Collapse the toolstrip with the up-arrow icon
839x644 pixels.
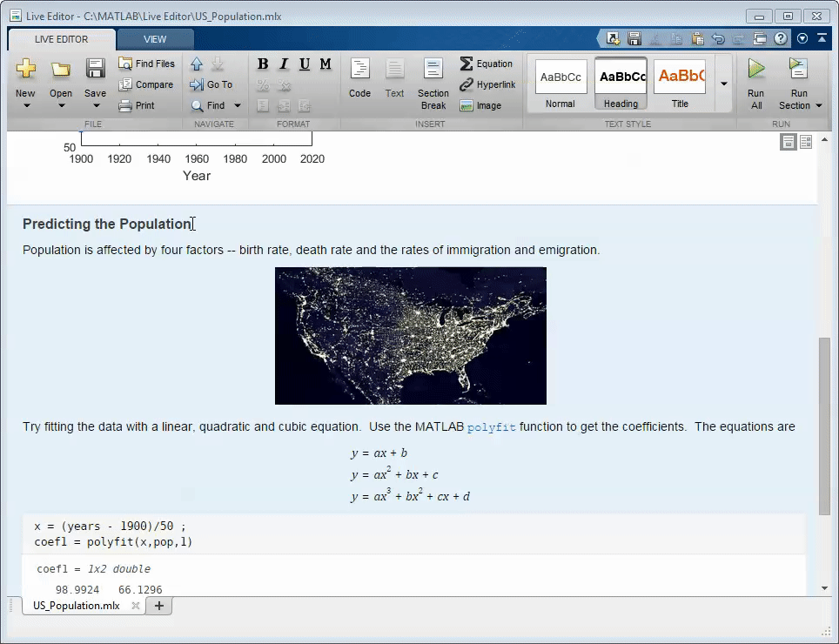822,38
